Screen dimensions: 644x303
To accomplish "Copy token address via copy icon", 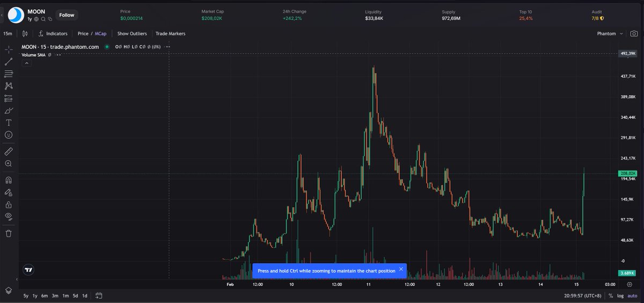I will [49, 19].
